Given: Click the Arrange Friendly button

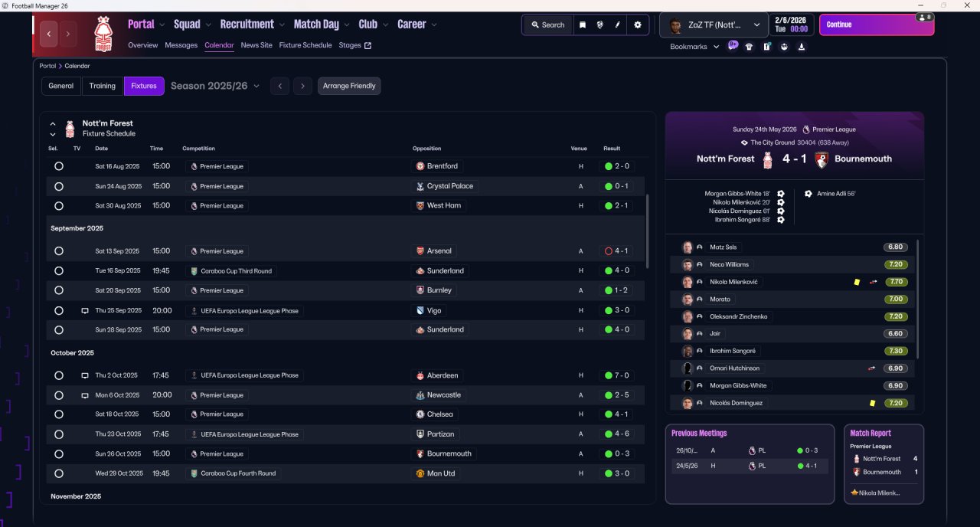Looking at the screenshot, I should click(x=349, y=86).
